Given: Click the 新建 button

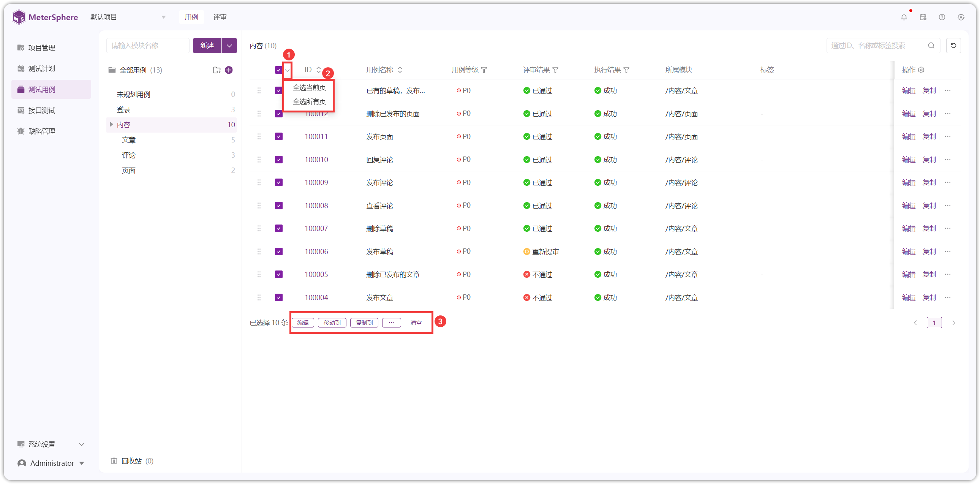Looking at the screenshot, I should tap(207, 46).
